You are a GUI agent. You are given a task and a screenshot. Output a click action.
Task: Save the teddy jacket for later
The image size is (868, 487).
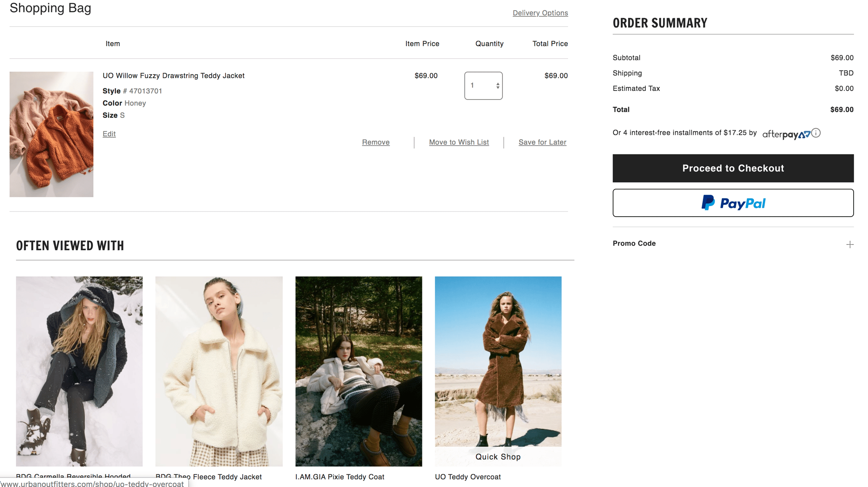point(542,142)
